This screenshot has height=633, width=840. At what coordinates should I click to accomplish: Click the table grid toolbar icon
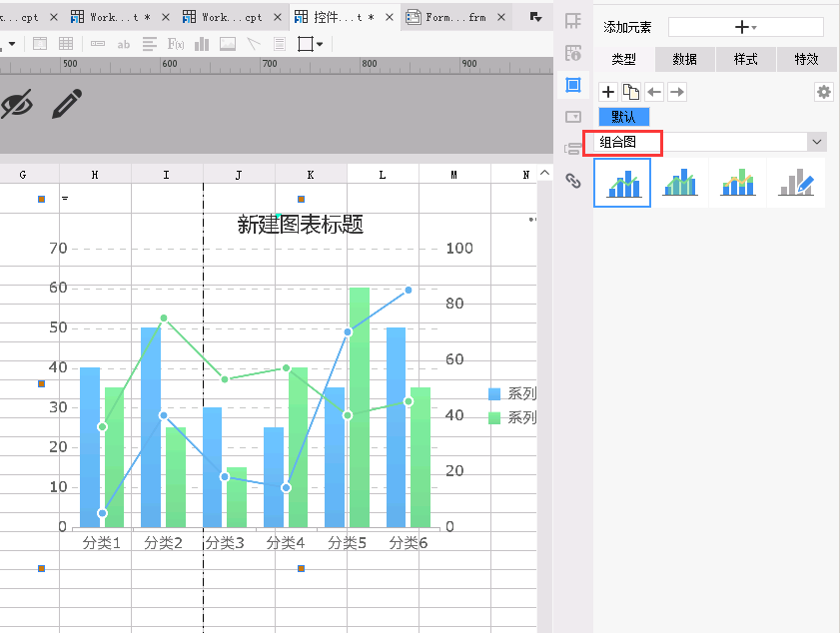pos(66,44)
